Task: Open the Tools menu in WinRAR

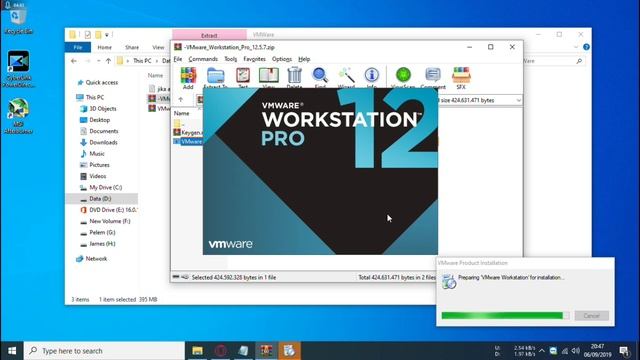Action: [231, 59]
